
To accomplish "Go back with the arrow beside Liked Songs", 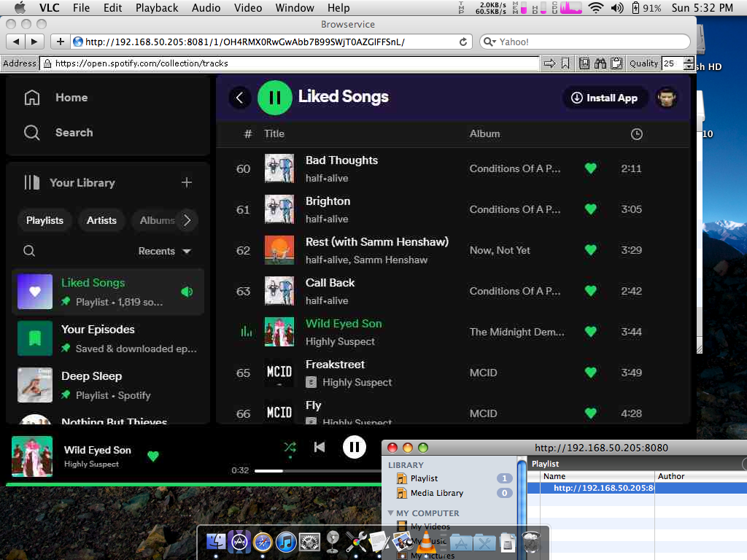I will coord(239,98).
